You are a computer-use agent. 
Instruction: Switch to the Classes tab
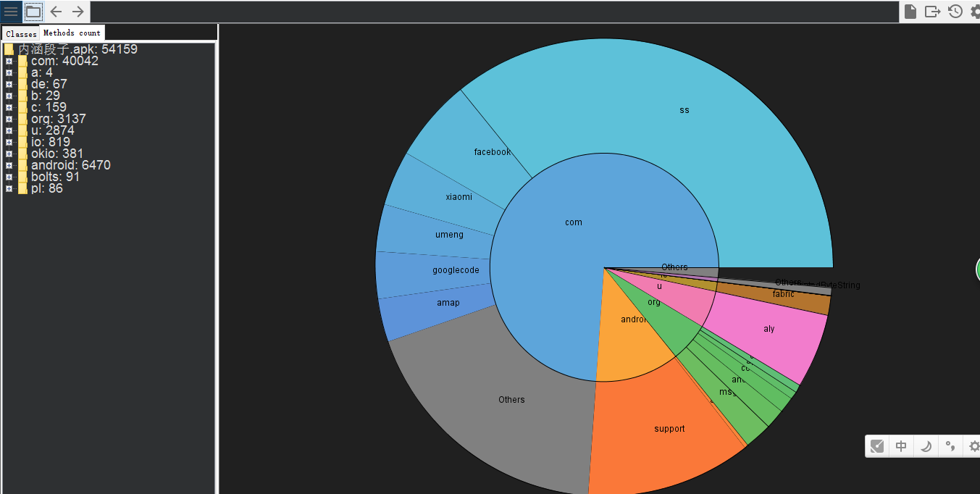point(21,34)
